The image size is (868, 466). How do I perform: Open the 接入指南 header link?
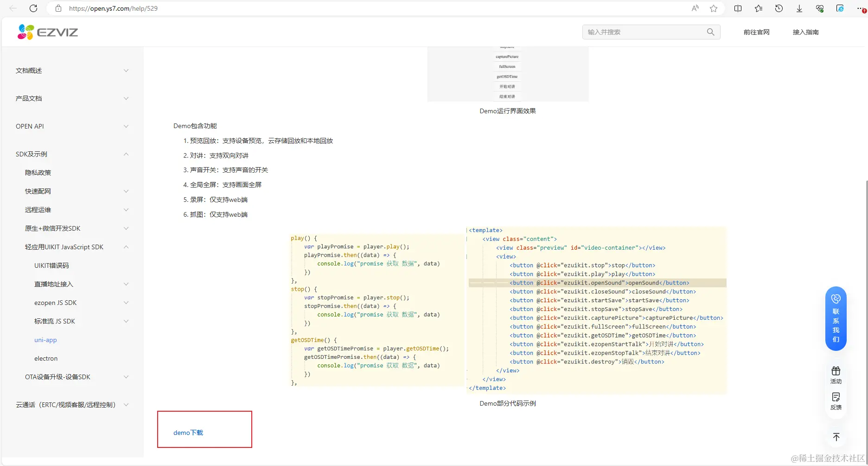[805, 32]
